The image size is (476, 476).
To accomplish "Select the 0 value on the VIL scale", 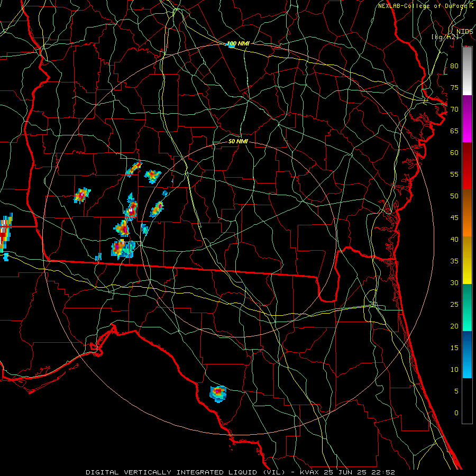I will click(456, 413).
